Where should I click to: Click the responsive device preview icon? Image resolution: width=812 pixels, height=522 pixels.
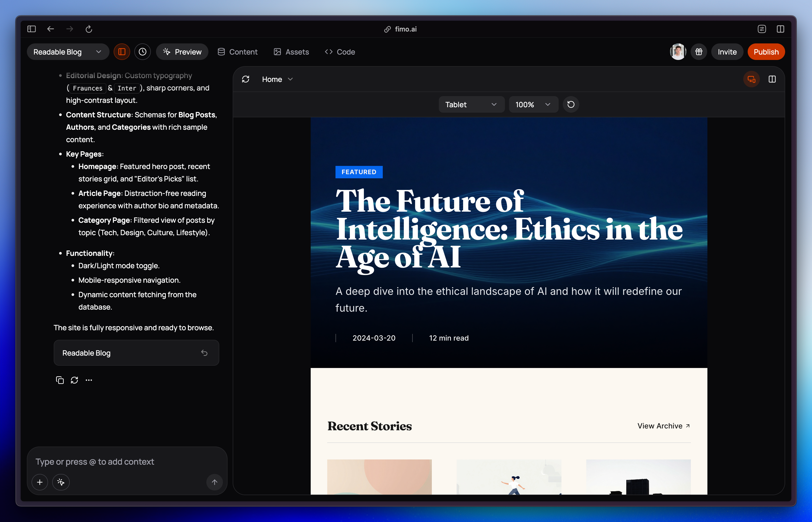tap(752, 79)
